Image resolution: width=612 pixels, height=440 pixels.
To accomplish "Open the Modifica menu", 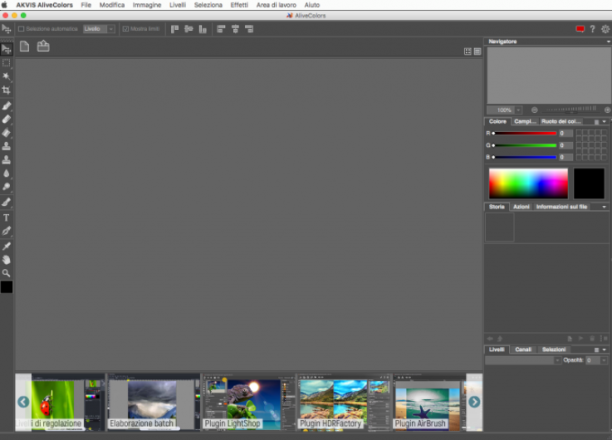I will [112, 5].
